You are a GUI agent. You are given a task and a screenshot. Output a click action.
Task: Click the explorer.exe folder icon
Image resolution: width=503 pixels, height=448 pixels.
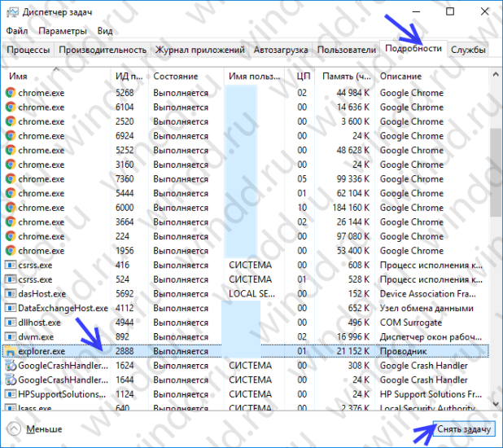pos(11,351)
